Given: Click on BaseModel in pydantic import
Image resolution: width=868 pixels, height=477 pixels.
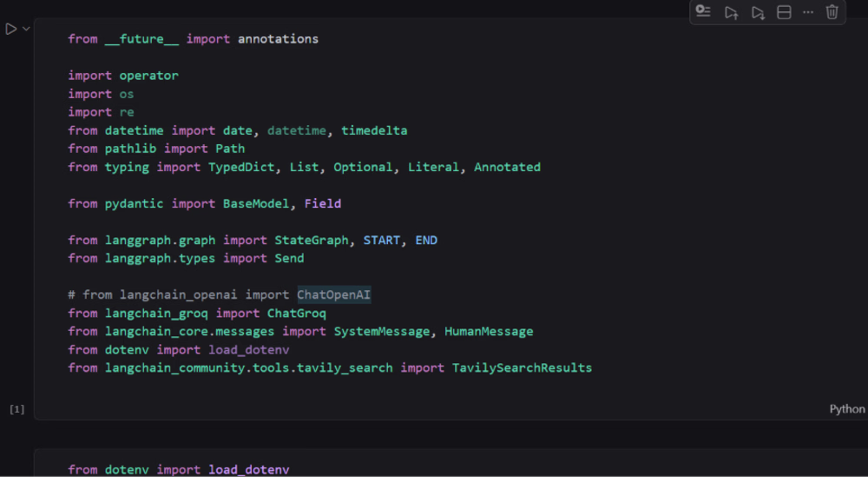Looking at the screenshot, I should click(256, 203).
